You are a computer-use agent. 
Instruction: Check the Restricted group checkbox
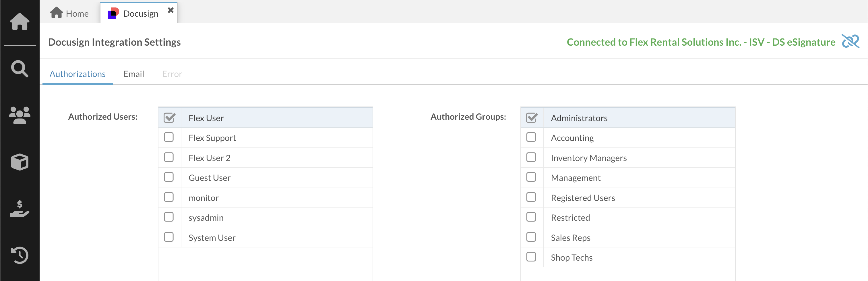coord(531,217)
